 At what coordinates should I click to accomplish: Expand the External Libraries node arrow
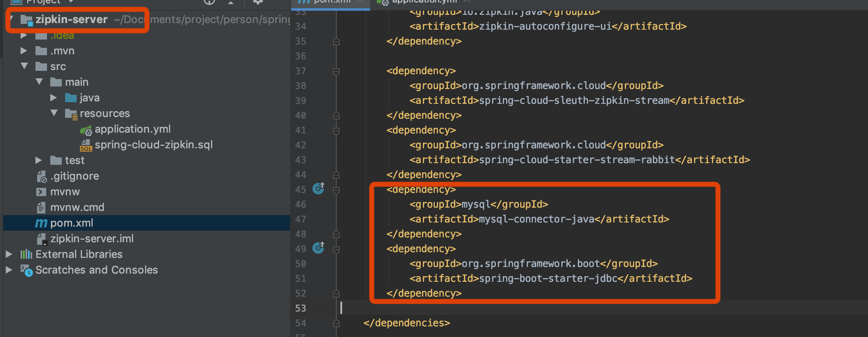(x=9, y=254)
